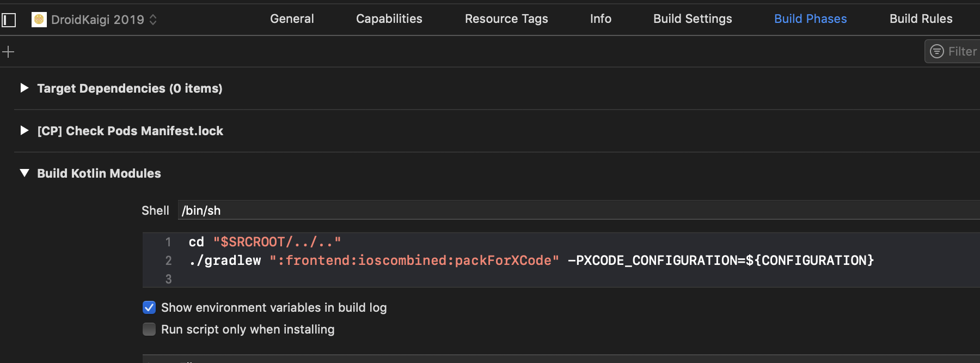980x363 pixels.
Task: Select the Info tab
Action: [x=601, y=19]
